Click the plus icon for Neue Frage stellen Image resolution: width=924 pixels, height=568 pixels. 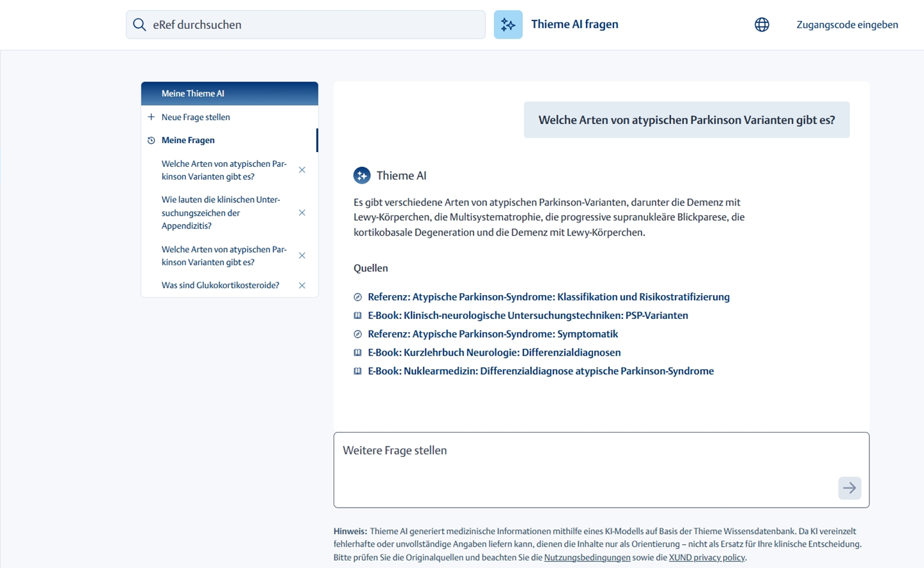[151, 117]
